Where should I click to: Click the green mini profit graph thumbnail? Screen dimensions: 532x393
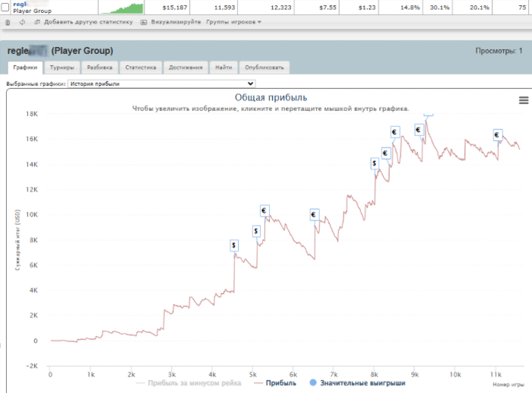pyautogui.click(x=122, y=8)
